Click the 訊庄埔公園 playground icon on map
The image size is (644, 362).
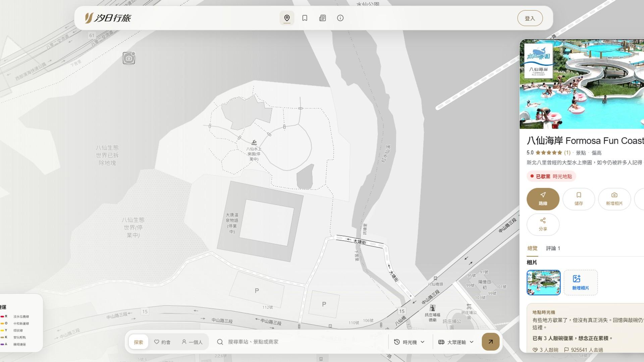[469, 307]
